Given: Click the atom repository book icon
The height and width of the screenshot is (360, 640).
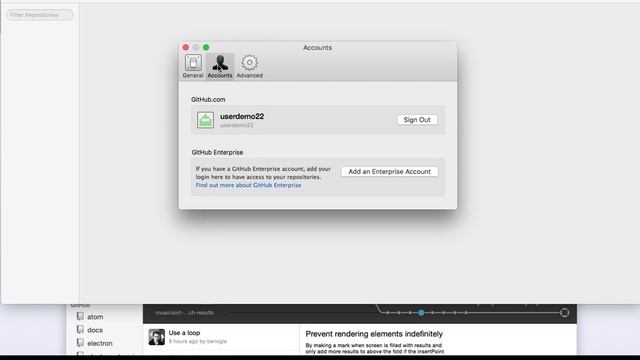Looking at the screenshot, I should [x=80, y=316].
